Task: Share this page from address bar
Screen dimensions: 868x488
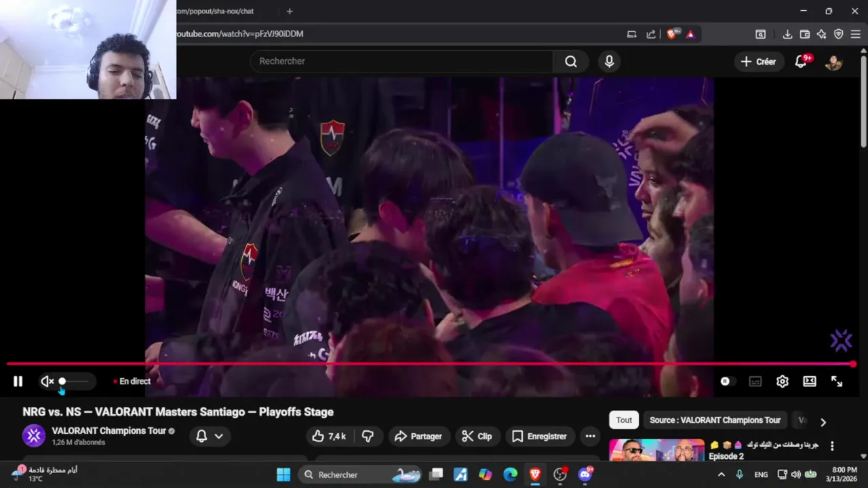Action: coord(651,35)
